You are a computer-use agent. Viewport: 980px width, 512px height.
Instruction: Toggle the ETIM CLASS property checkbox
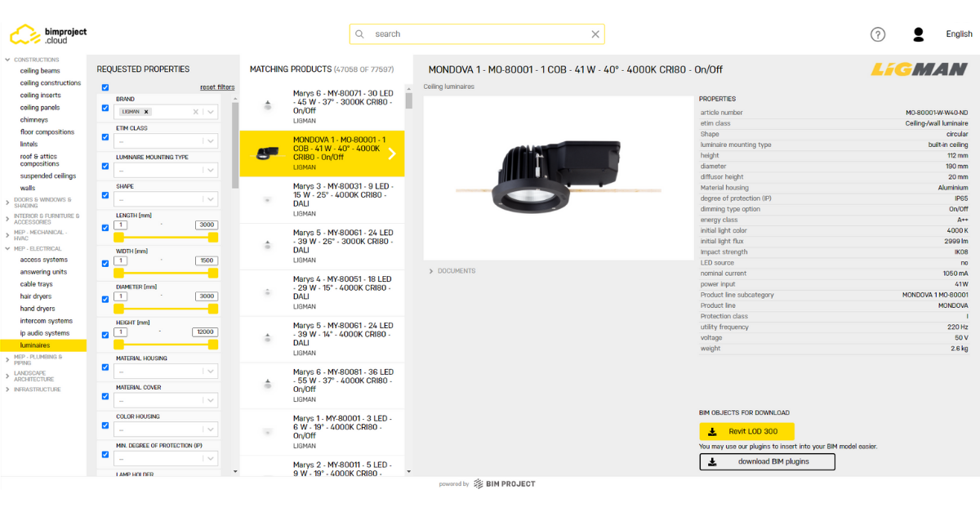(x=105, y=137)
